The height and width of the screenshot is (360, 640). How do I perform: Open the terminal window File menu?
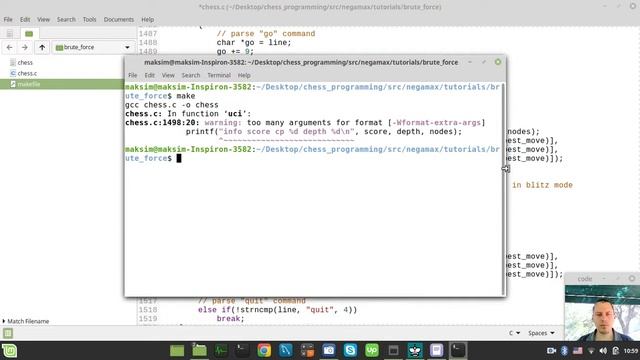tap(133, 75)
